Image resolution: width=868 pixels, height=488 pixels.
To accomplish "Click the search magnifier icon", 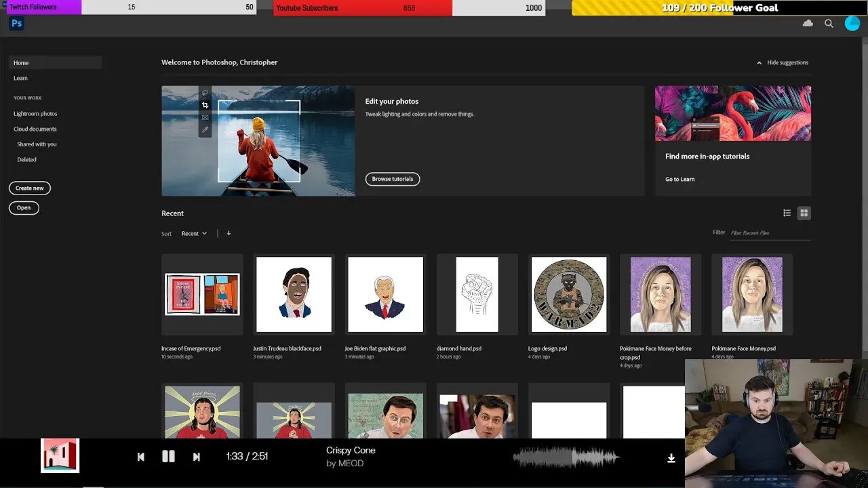I will click(x=829, y=23).
